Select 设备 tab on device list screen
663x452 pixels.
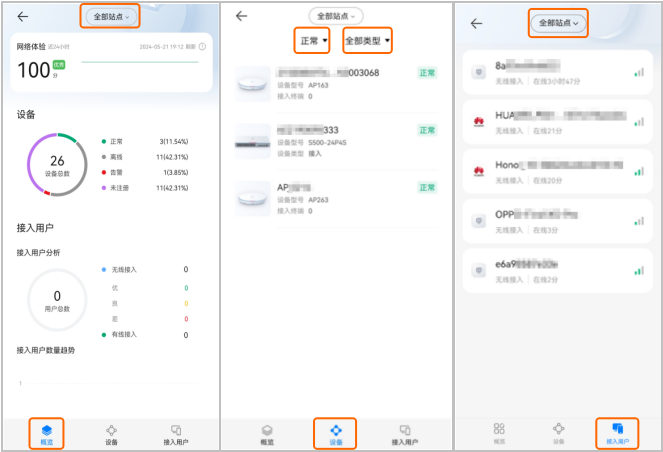tap(336, 434)
